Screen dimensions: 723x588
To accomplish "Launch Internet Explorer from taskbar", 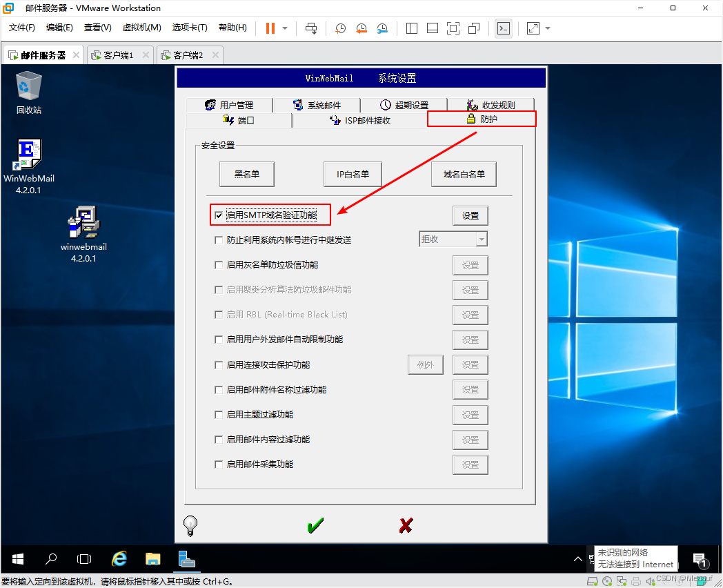I will click(119, 559).
